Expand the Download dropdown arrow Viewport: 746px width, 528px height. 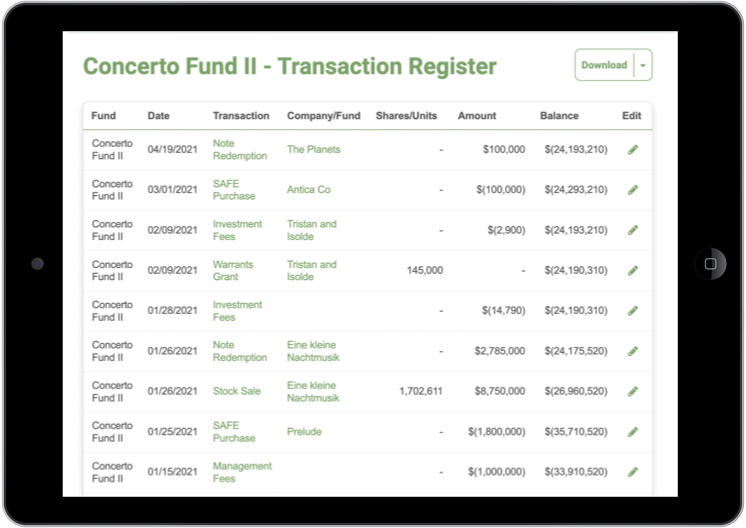click(x=643, y=65)
